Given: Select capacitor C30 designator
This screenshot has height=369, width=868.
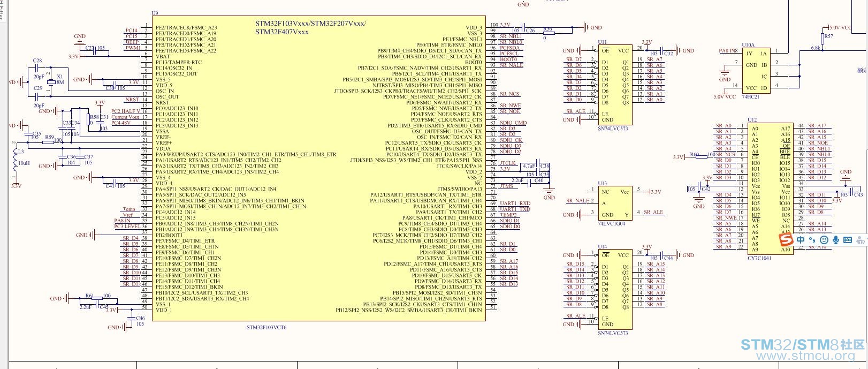Looking at the screenshot, I should (x=110, y=88).
